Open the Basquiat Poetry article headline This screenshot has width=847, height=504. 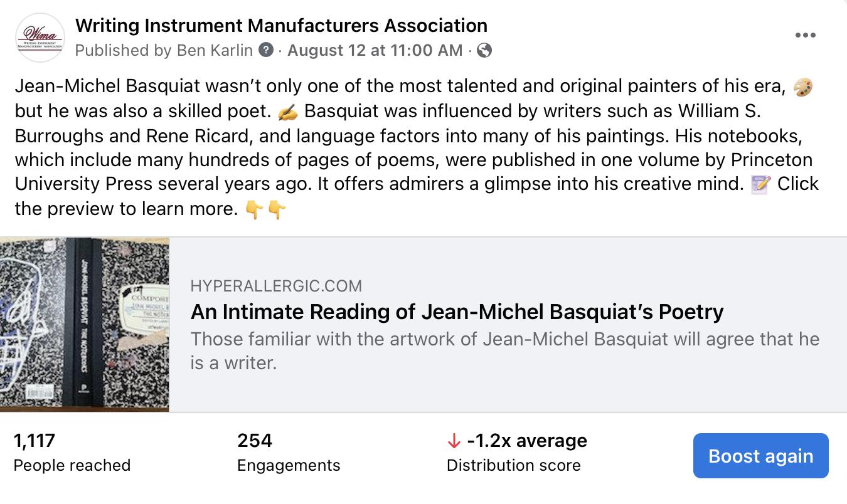457,312
